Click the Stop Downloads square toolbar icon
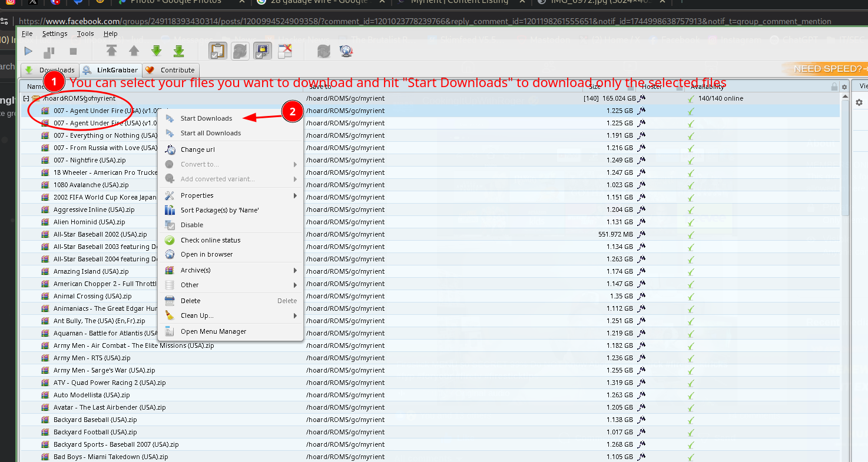 pos(73,52)
